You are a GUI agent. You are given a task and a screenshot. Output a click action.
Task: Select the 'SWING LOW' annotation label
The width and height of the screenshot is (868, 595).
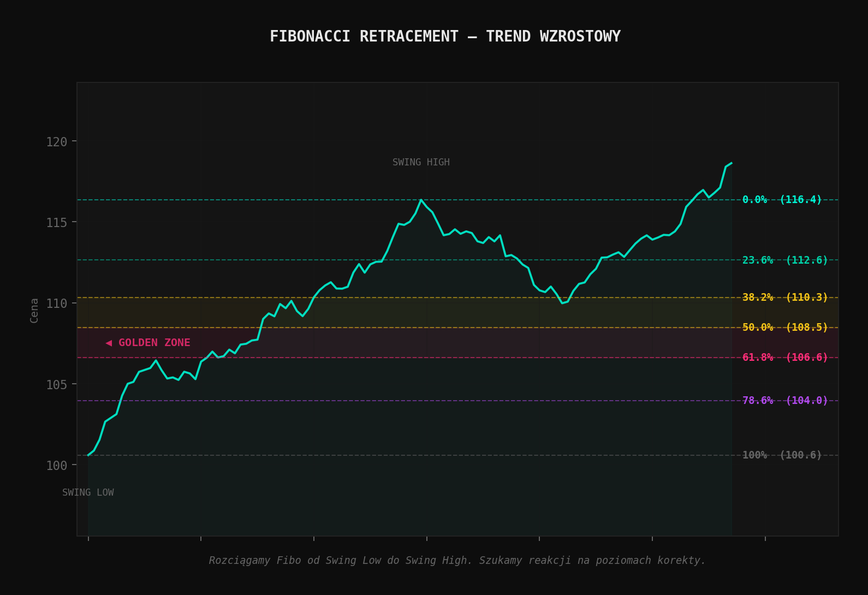coord(88,492)
